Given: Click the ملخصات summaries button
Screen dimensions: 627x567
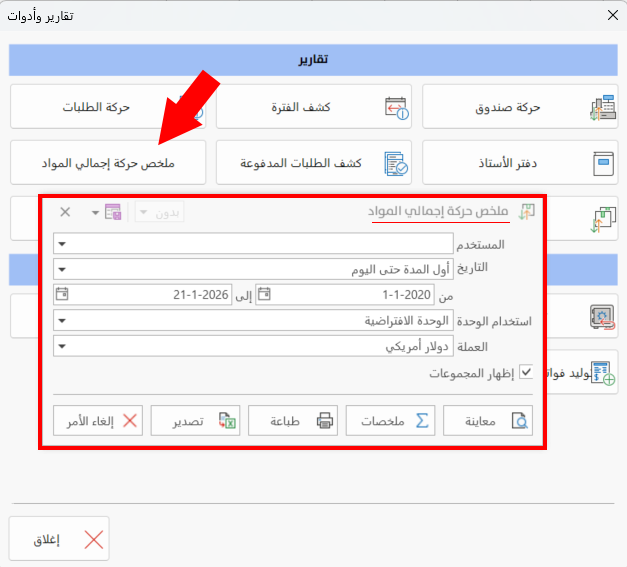Looking at the screenshot, I should pos(390,421).
